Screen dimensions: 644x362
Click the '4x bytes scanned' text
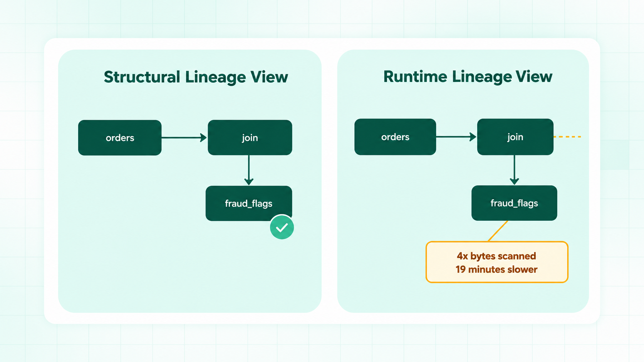496,256
